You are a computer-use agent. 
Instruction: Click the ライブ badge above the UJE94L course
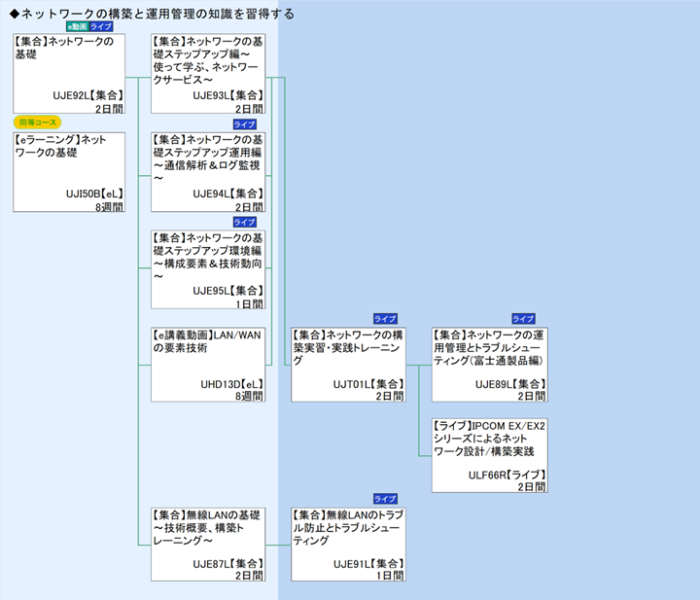pyautogui.click(x=244, y=124)
